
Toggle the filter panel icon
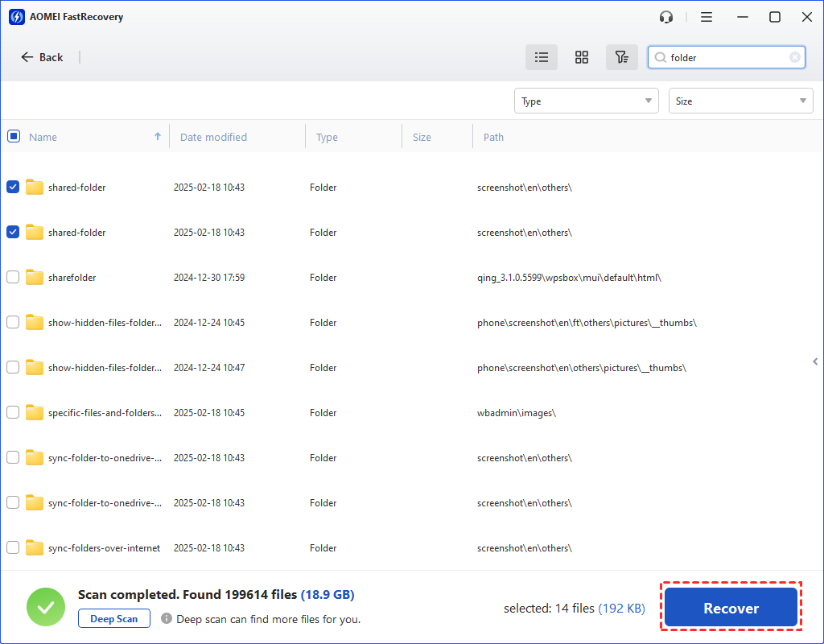[x=621, y=57]
